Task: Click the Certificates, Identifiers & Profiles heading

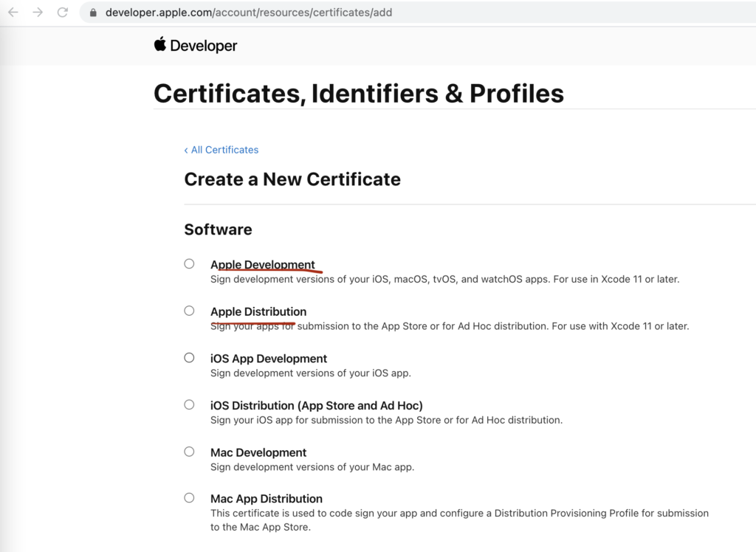Action: pyautogui.click(x=359, y=94)
